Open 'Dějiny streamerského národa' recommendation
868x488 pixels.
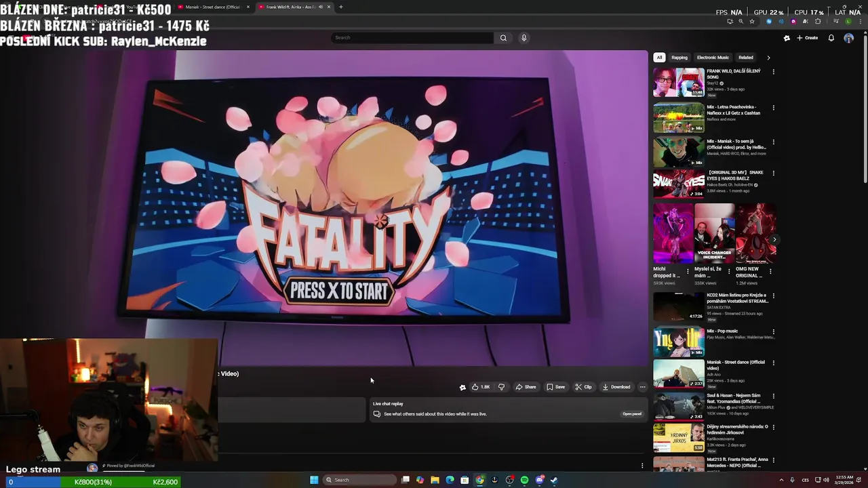coord(679,439)
